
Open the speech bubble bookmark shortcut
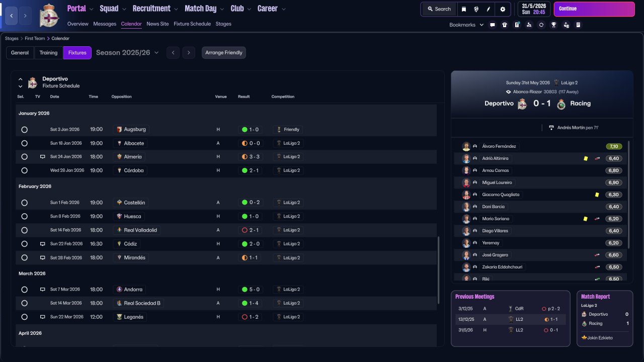(492, 25)
